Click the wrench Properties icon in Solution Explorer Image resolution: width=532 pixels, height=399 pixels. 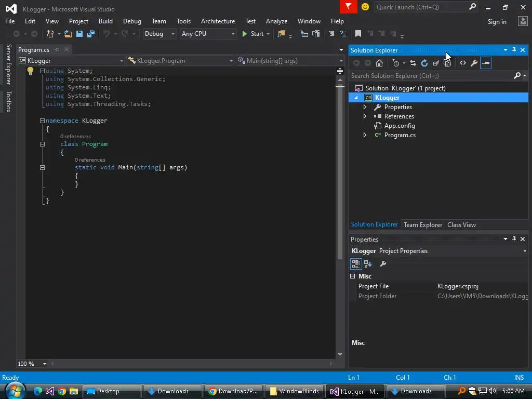click(x=474, y=63)
